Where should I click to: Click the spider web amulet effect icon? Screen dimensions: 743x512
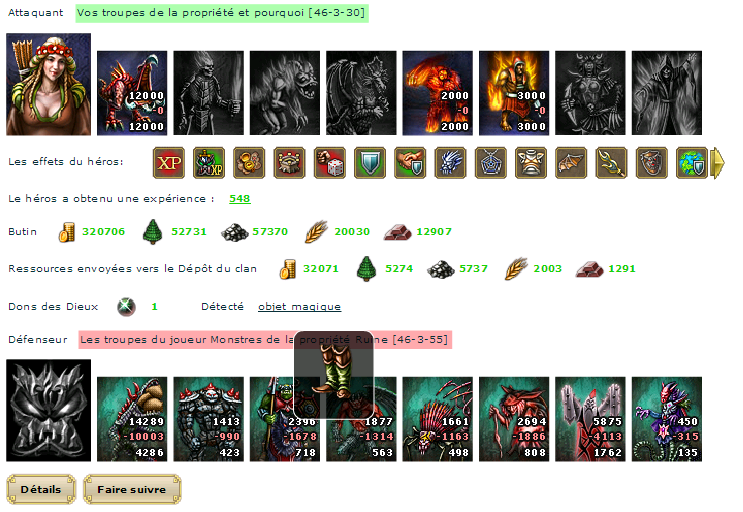pyautogui.click(x=491, y=163)
